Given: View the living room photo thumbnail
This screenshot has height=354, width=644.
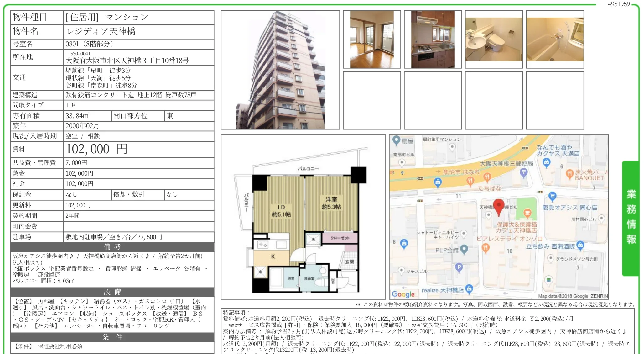Looking at the screenshot, I should 372,39.
